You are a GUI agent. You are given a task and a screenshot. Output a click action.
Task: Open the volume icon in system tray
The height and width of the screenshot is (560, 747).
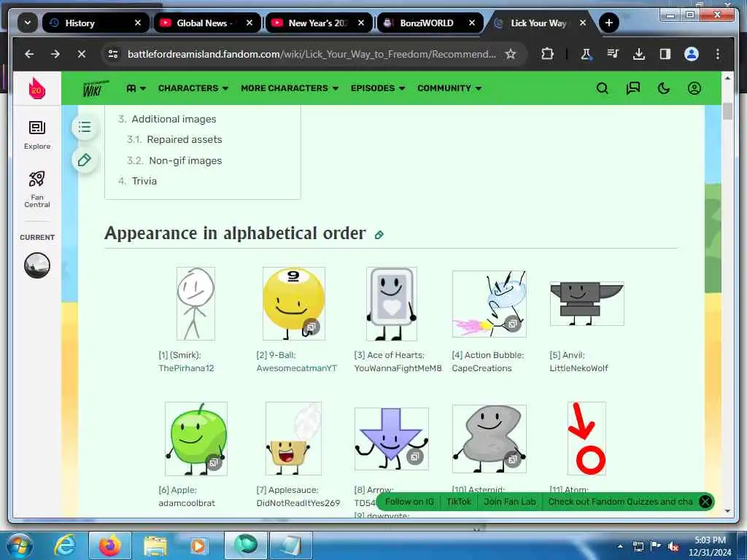[x=673, y=547]
